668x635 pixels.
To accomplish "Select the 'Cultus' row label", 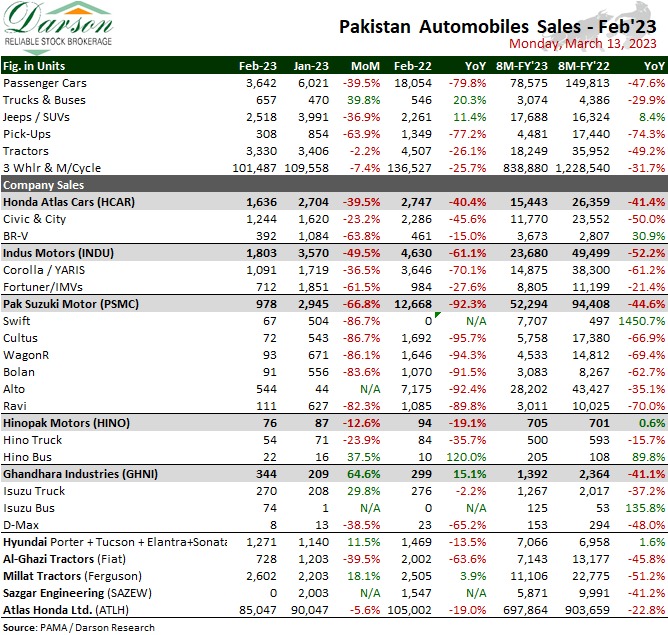I will tap(20, 338).
